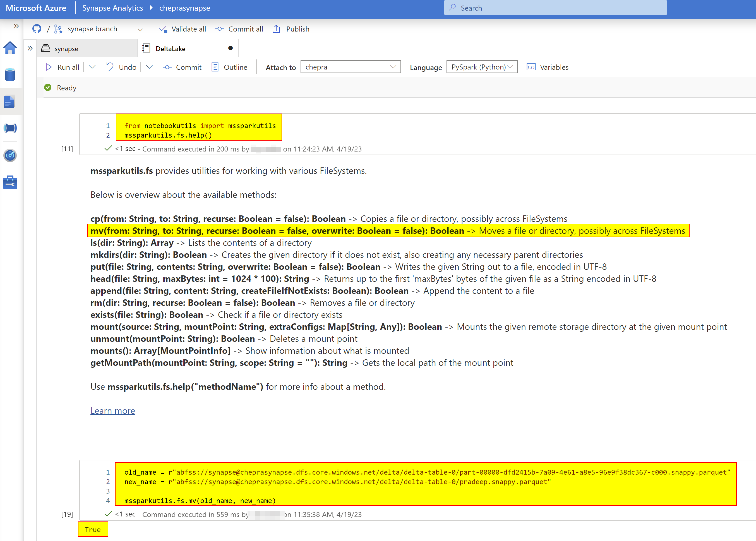
Task: Open the Attach to chepra pool dropdown
Action: tap(351, 67)
